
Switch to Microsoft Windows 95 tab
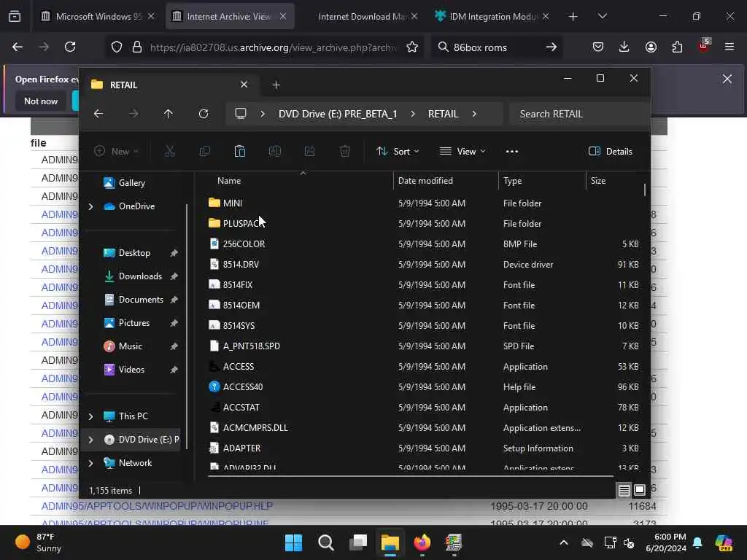point(98,16)
